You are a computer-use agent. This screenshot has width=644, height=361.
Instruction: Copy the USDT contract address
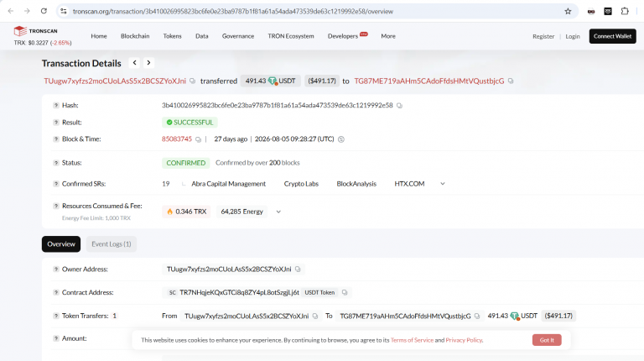click(345, 292)
